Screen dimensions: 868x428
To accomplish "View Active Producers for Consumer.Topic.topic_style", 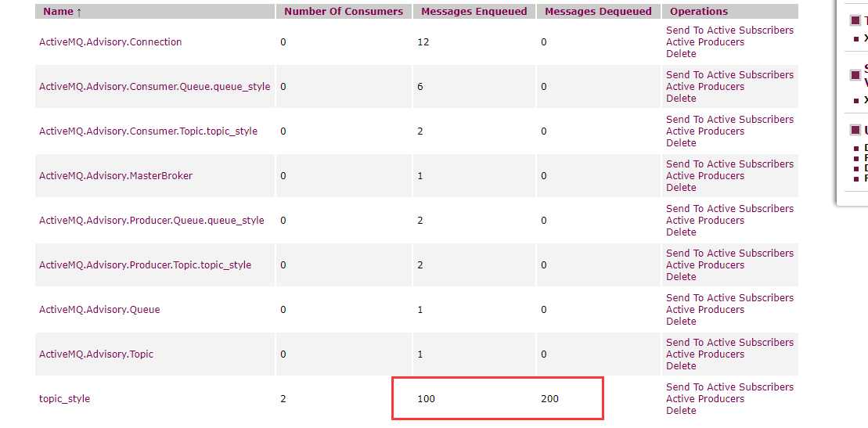I will (704, 131).
